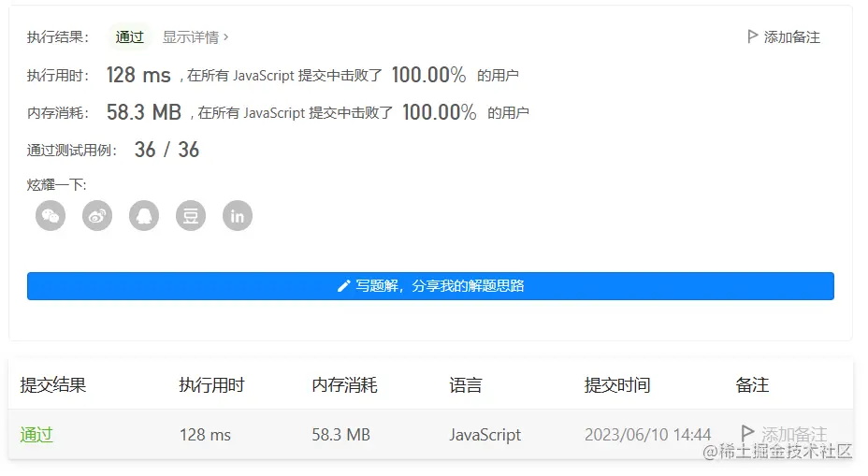Select 内存消耗 column header
The image size is (868, 476).
[344, 384]
